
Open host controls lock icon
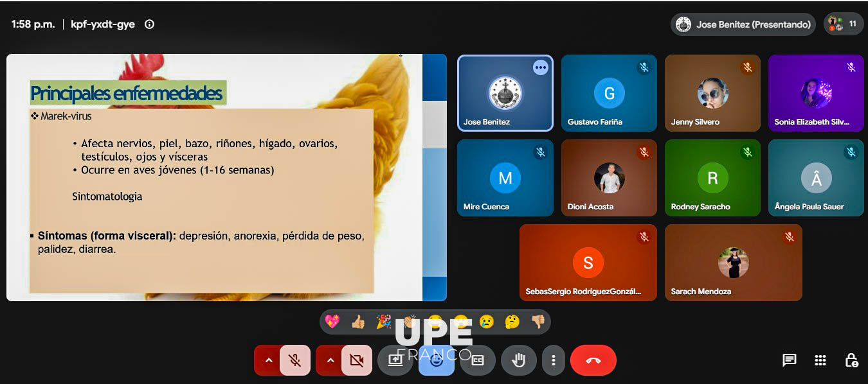[851, 360]
